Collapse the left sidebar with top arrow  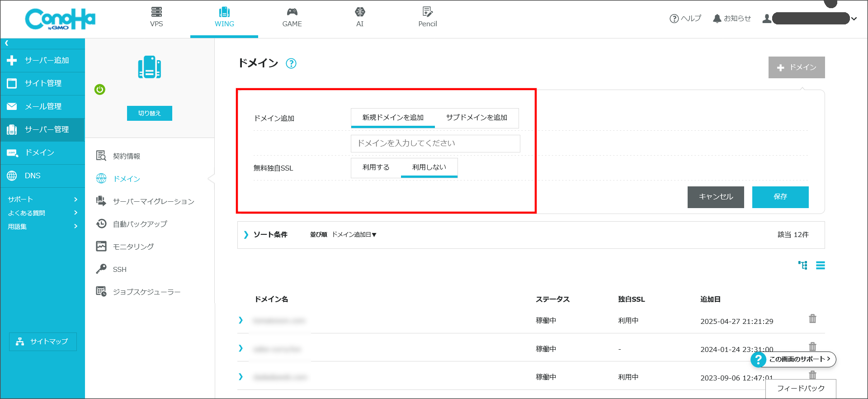pos(7,43)
